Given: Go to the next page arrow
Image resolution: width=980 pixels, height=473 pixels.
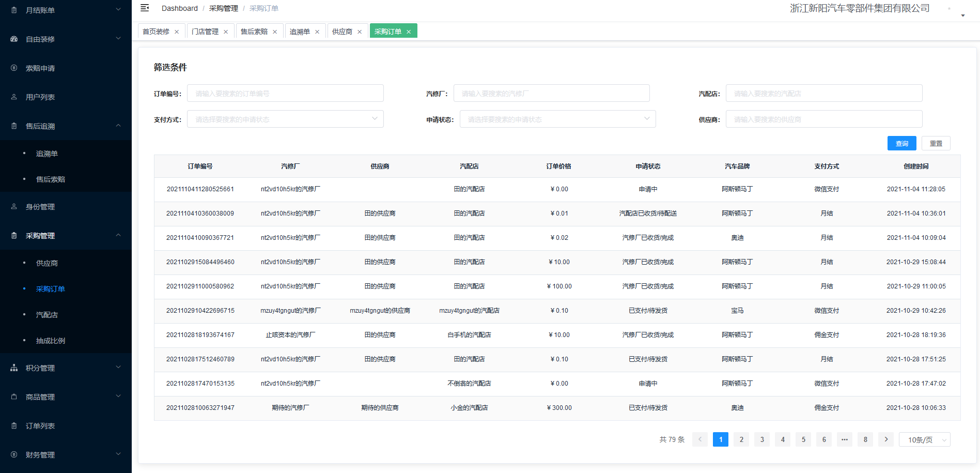Looking at the screenshot, I should coord(886,439).
